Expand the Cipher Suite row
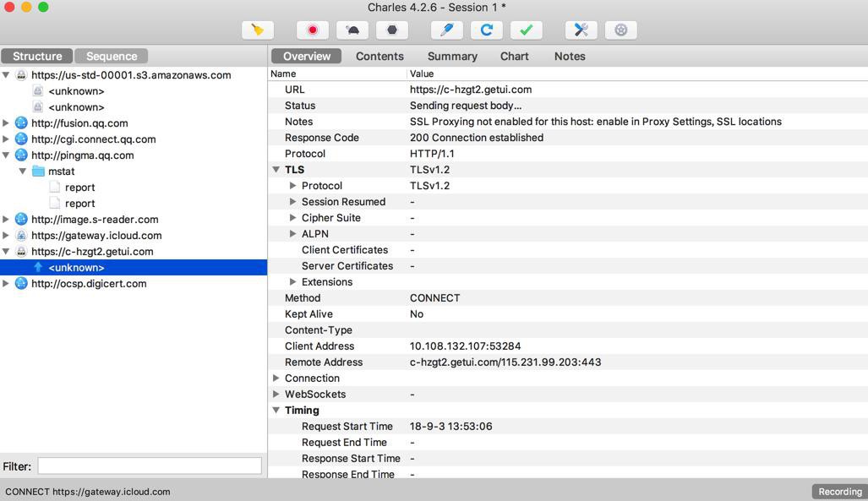 click(x=292, y=218)
